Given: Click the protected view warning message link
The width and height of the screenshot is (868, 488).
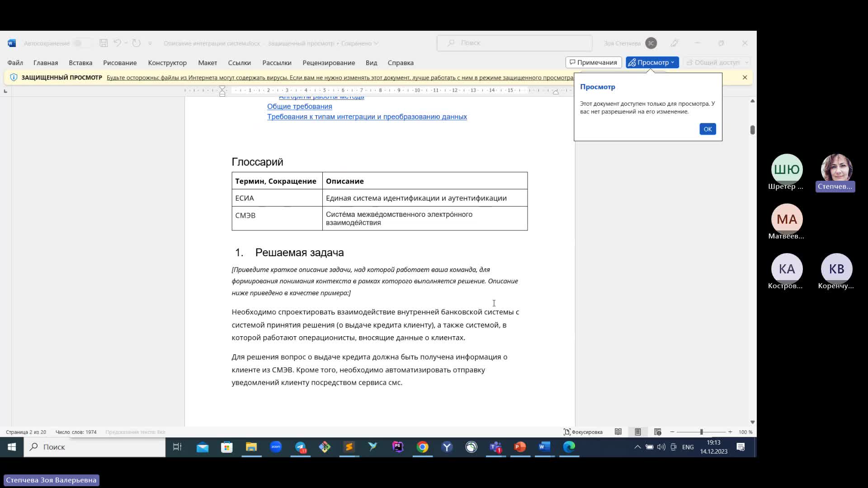Looking at the screenshot, I should [340, 78].
